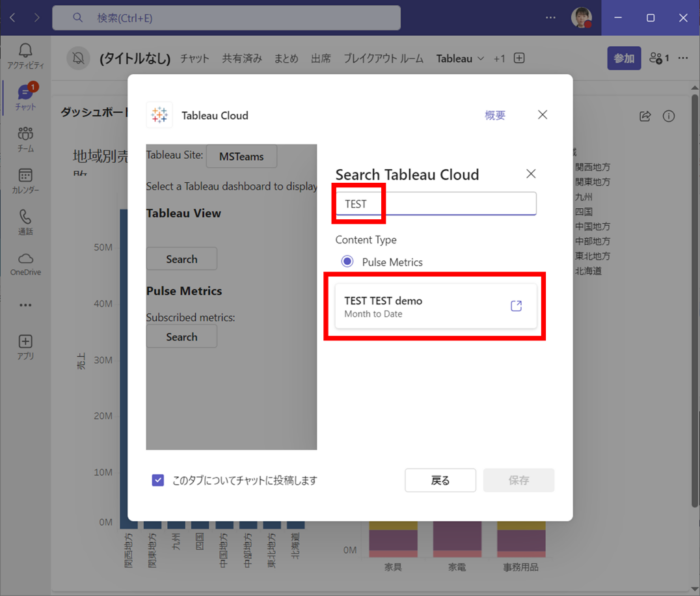This screenshot has height=596, width=700.
Task: Click the Tableau Cloud logo icon
Action: click(159, 115)
